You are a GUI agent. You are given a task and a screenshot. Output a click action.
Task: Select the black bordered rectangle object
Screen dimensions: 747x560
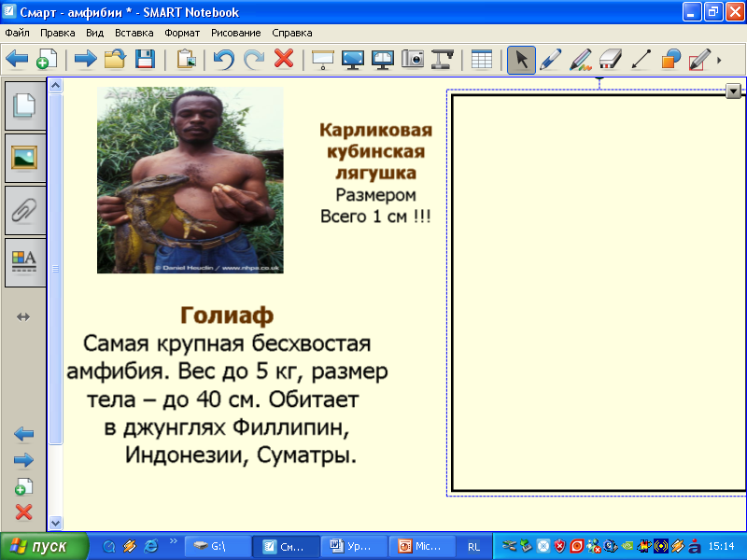click(599, 293)
